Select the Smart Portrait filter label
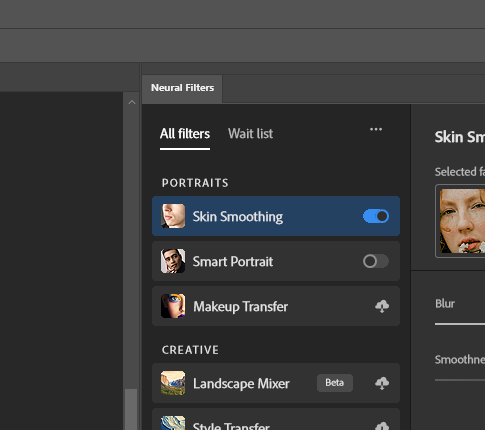This screenshot has width=485, height=430. coord(233,262)
